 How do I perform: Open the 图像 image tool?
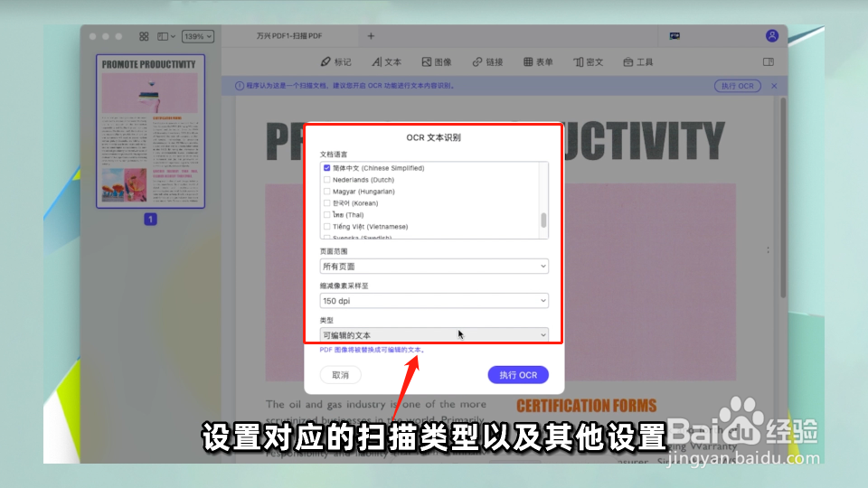[x=437, y=62]
